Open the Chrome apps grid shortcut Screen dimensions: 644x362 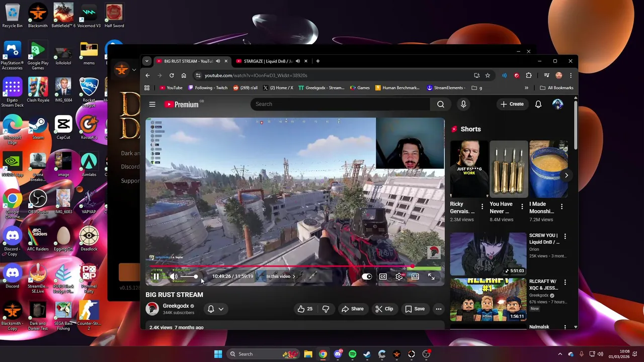click(147, 88)
